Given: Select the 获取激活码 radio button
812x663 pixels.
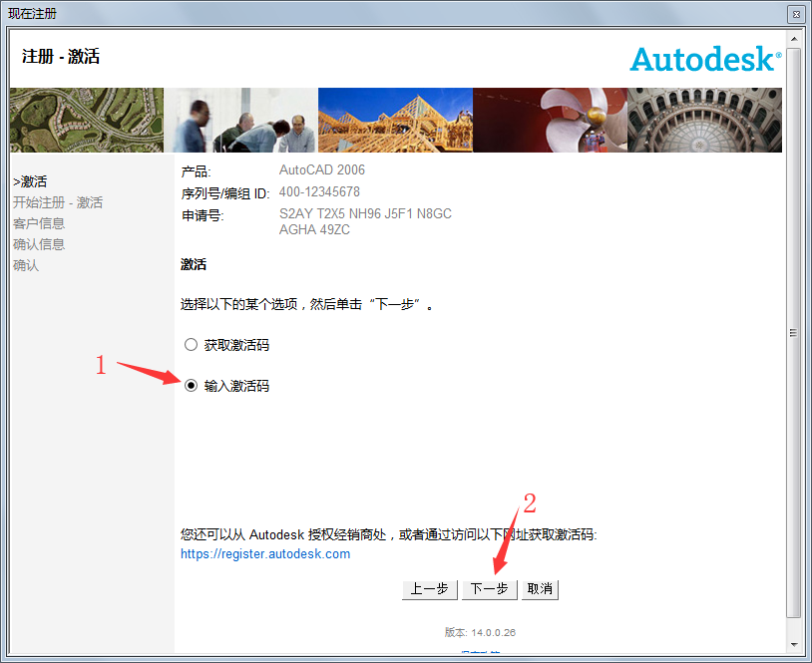Looking at the screenshot, I should click(x=192, y=345).
